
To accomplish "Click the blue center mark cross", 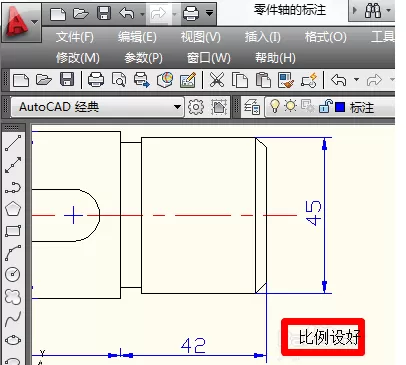I will 73,215.
